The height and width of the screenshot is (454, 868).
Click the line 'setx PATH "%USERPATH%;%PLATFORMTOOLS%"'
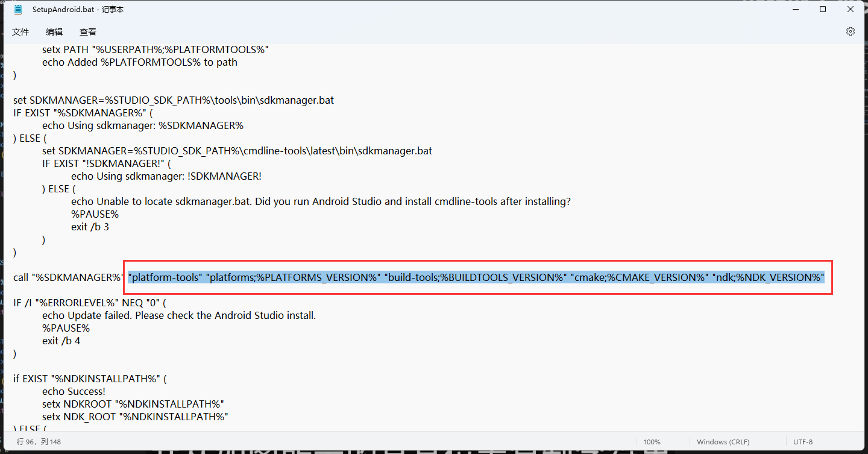[155, 49]
